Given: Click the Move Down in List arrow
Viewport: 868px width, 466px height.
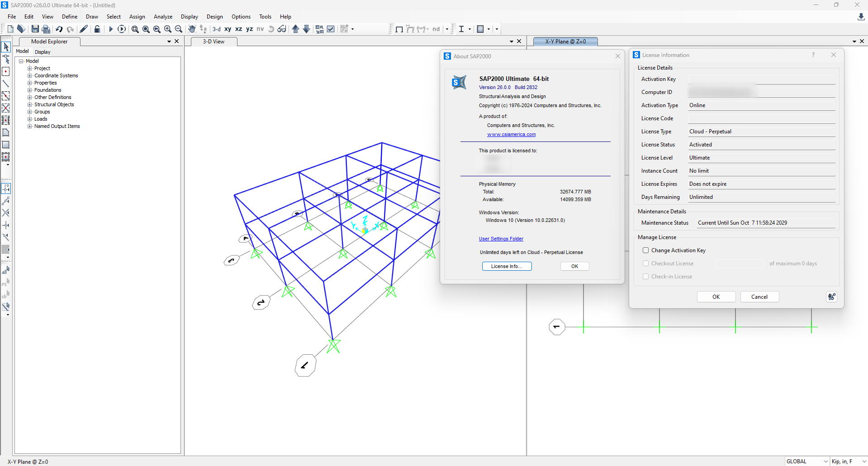Looking at the screenshot, I should pyautogui.click(x=306, y=29).
